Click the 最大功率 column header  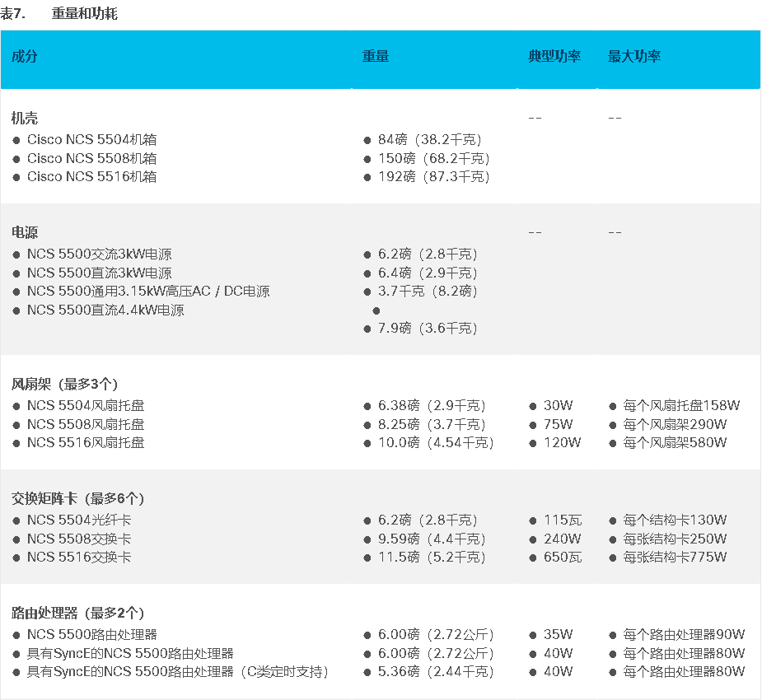tap(634, 56)
